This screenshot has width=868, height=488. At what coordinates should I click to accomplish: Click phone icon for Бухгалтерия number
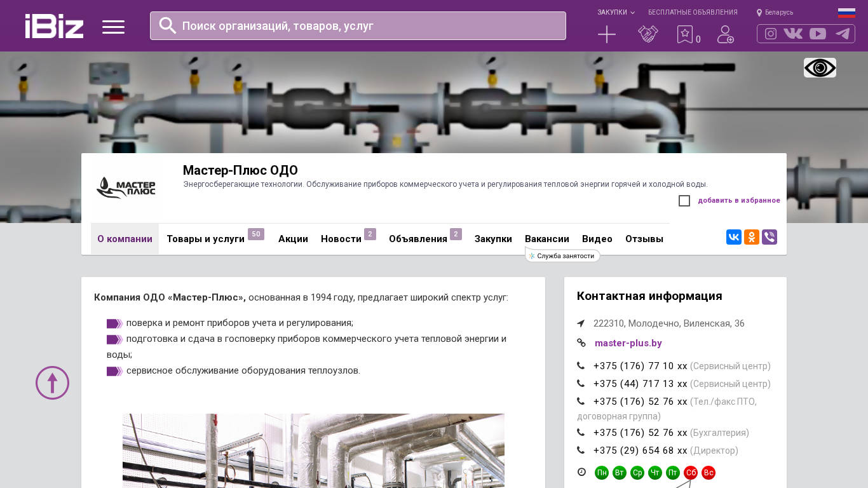tap(581, 433)
